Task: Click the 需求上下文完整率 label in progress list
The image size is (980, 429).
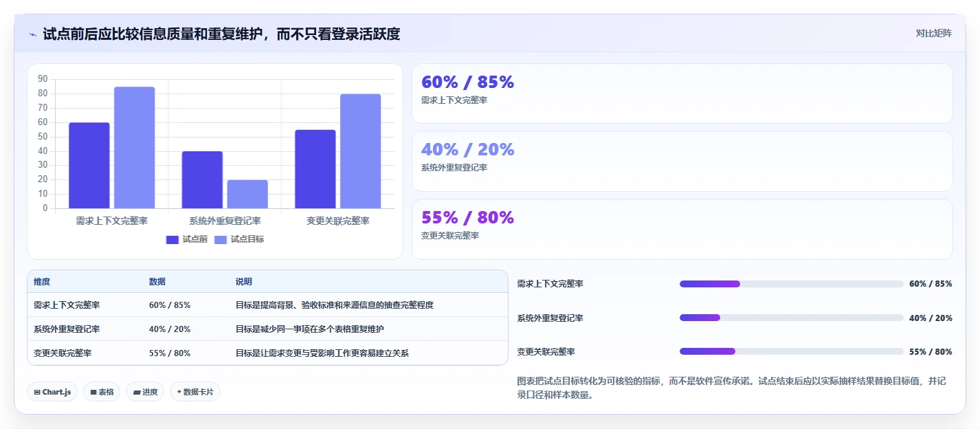Action: click(550, 284)
